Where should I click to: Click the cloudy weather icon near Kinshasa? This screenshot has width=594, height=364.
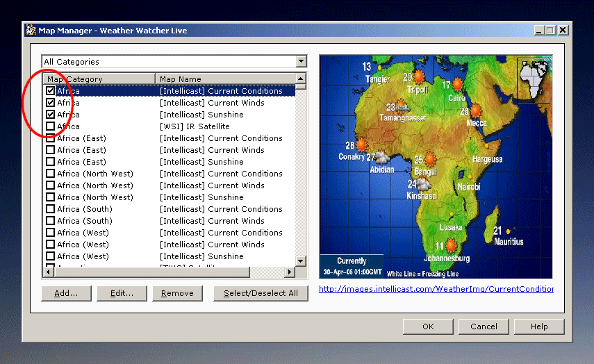pos(423,183)
